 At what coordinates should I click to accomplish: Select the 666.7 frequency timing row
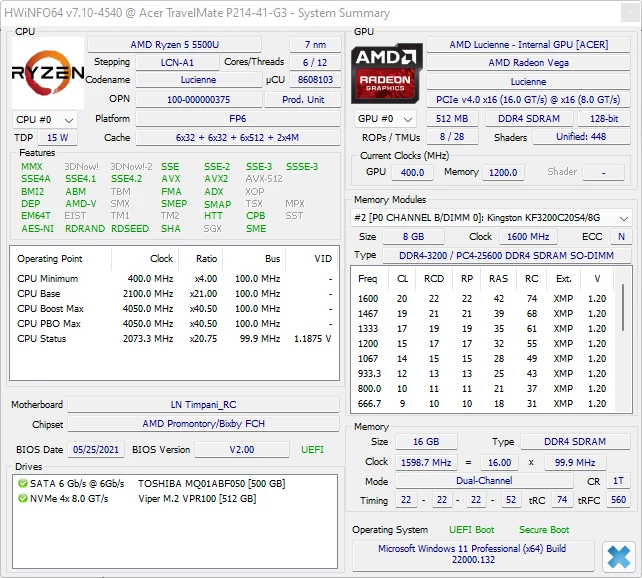click(483, 404)
